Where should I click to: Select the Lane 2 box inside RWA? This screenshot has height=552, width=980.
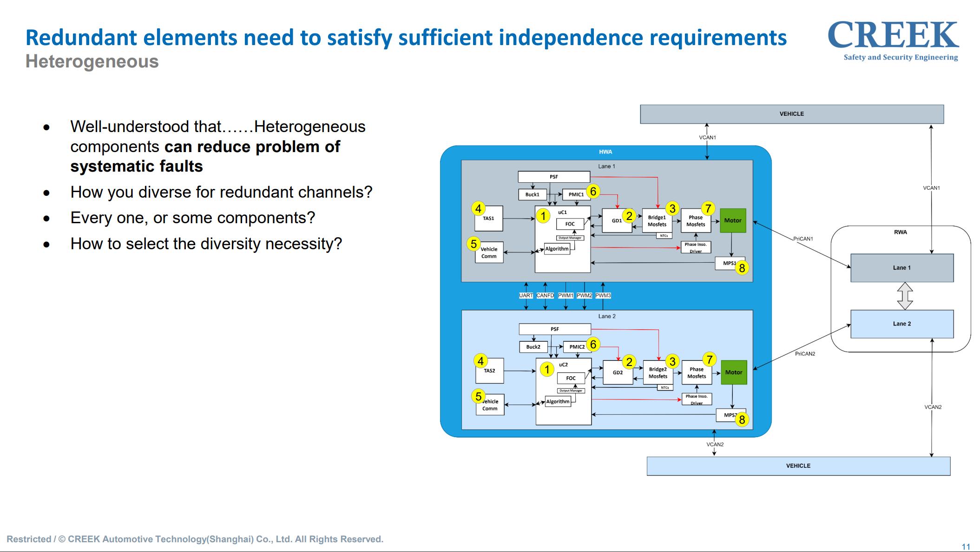(901, 324)
